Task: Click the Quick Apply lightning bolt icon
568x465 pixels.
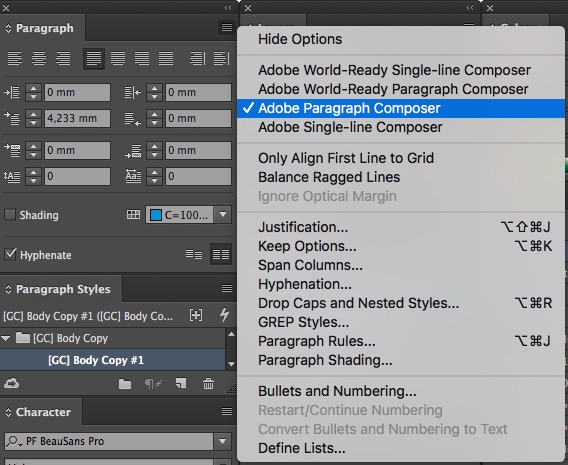Action: coord(224,314)
